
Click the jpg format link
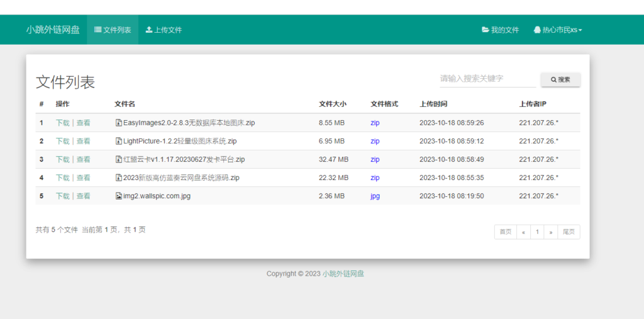[x=375, y=196]
